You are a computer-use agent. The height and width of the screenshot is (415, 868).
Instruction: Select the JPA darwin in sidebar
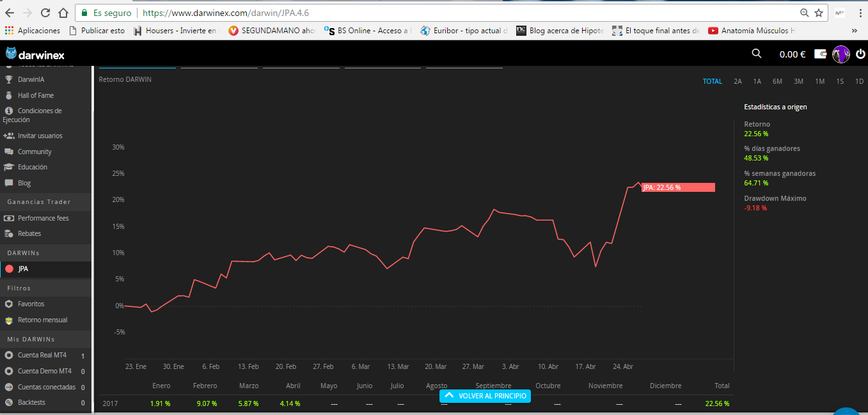click(23, 269)
